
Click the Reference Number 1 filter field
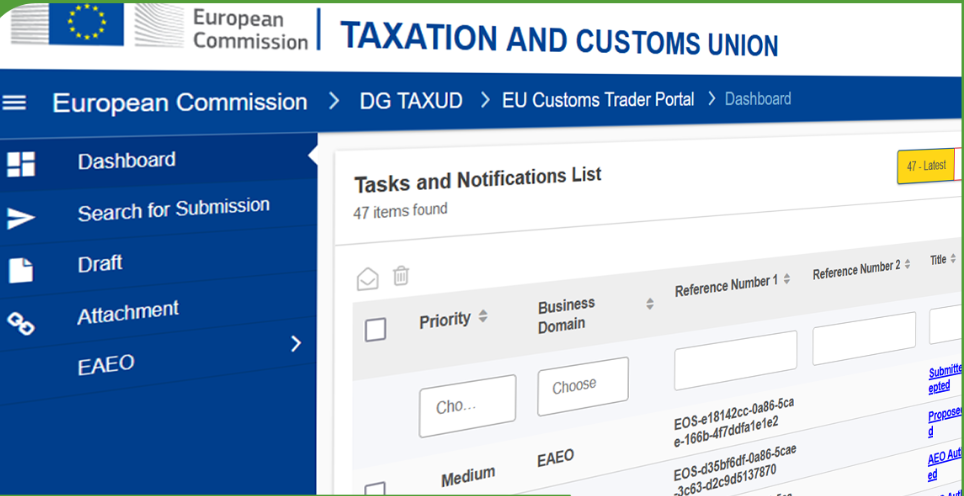[x=735, y=360]
